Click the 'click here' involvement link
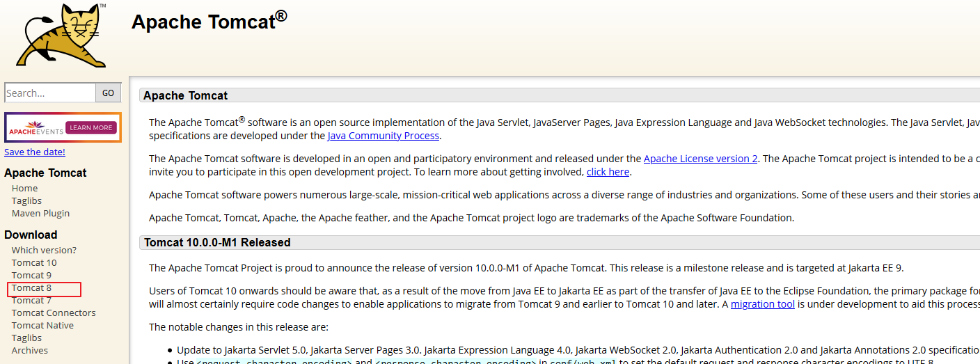Image resolution: width=980 pixels, height=364 pixels. coord(608,171)
